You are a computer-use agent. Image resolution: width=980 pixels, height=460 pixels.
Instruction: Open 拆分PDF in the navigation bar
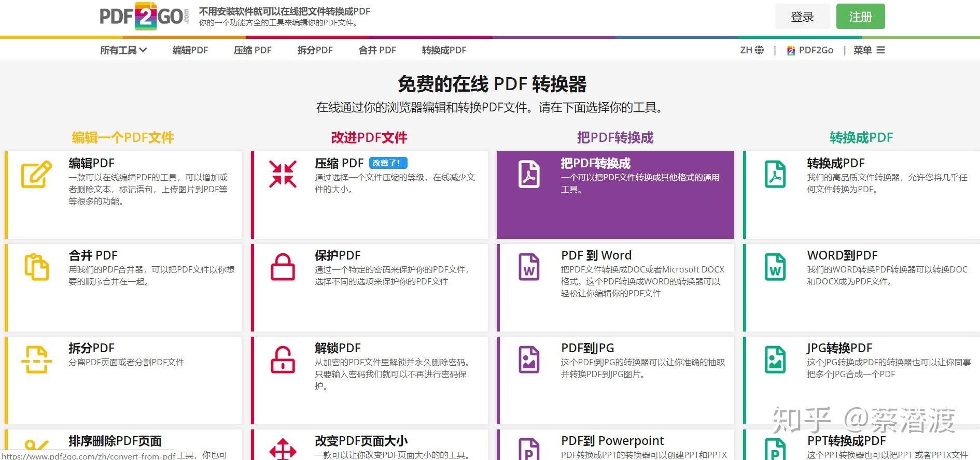pyautogui.click(x=315, y=50)
